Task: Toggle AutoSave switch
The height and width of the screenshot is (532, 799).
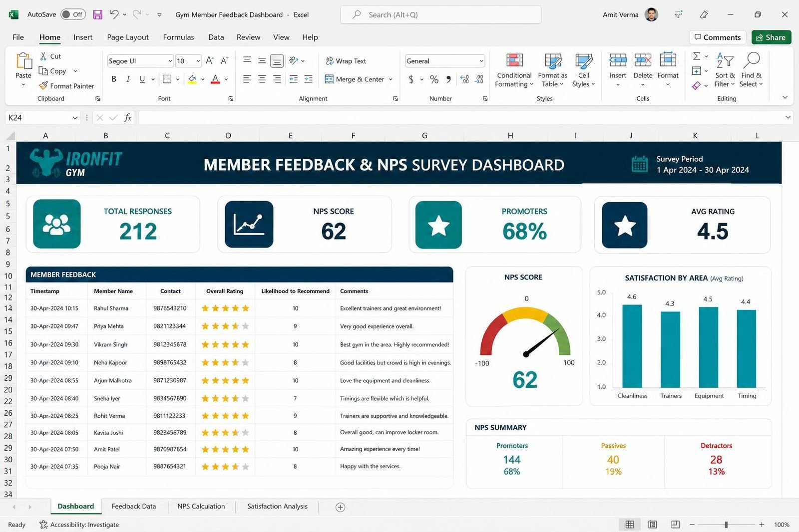Action: tap(73, 14)
